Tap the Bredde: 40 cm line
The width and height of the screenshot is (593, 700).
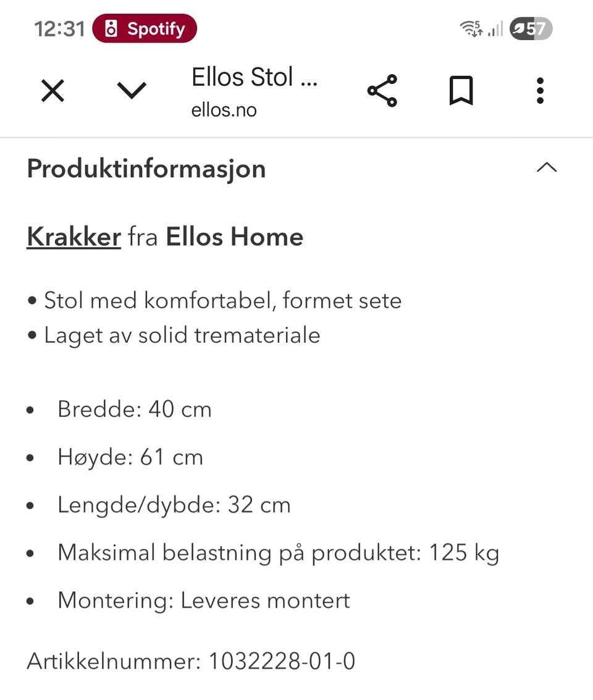coord(134,409)
